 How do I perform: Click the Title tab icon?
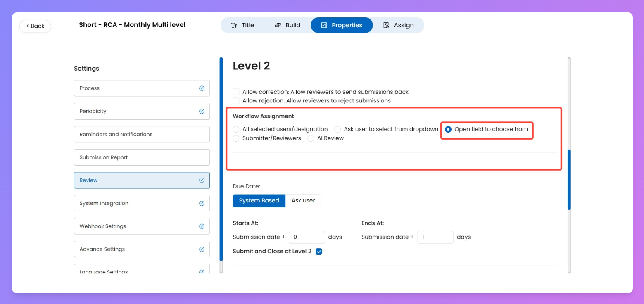(x=234, y=25)
